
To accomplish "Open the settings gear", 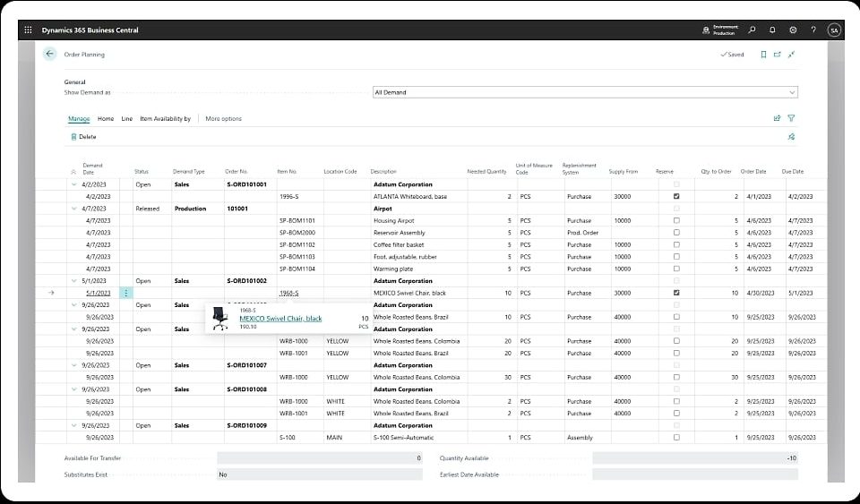I will tap(793, 30).
